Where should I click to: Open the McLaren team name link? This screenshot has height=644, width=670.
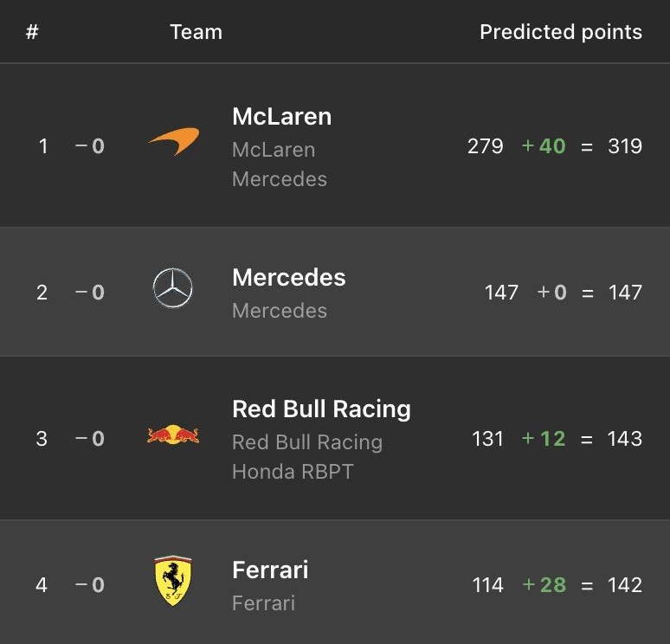click(x=281, y=117)
